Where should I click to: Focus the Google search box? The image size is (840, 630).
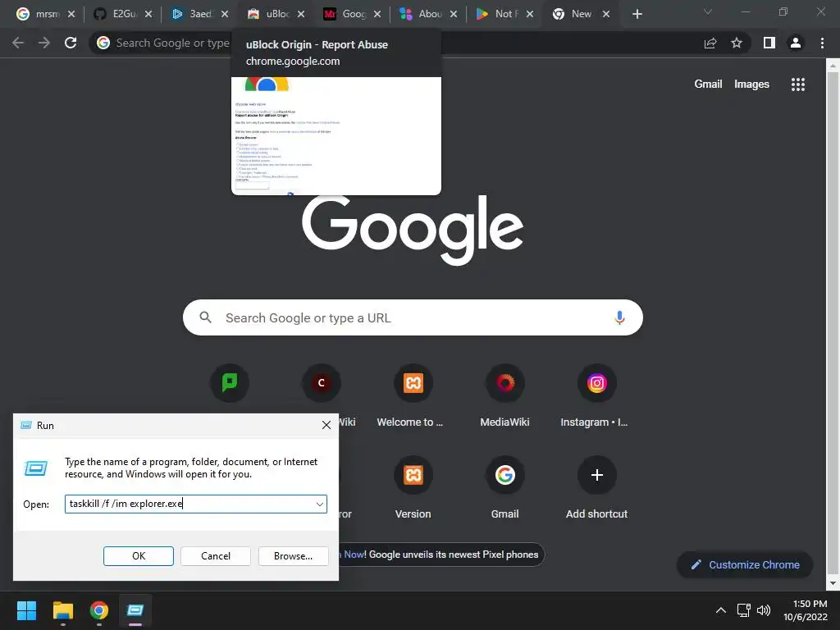click(413, 317)
